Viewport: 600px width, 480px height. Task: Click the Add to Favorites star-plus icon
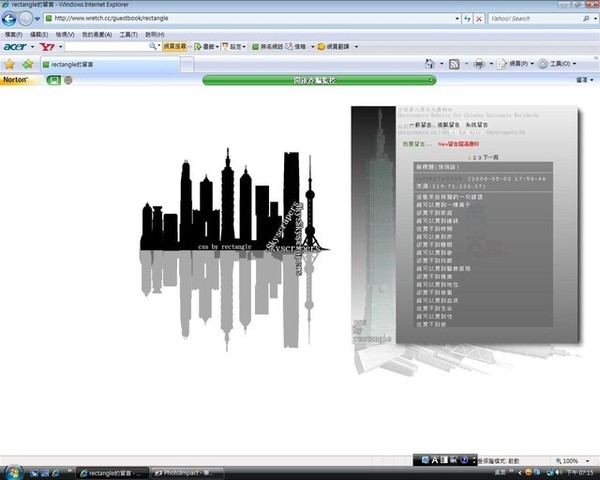point(28,64)
